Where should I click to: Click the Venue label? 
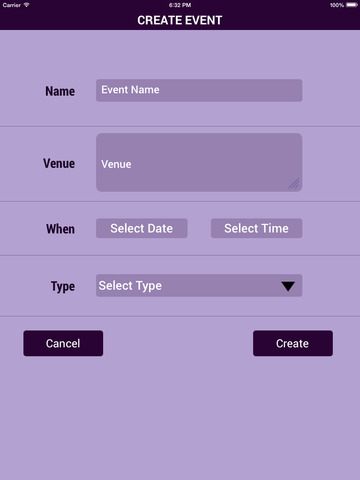tap(59, 163)
